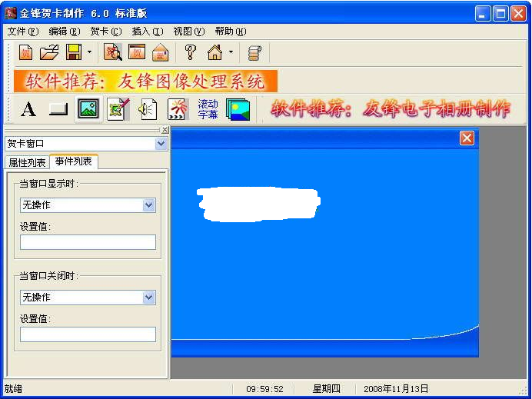
Task: Insert fireworks animation effect
Action: (178, 109)
